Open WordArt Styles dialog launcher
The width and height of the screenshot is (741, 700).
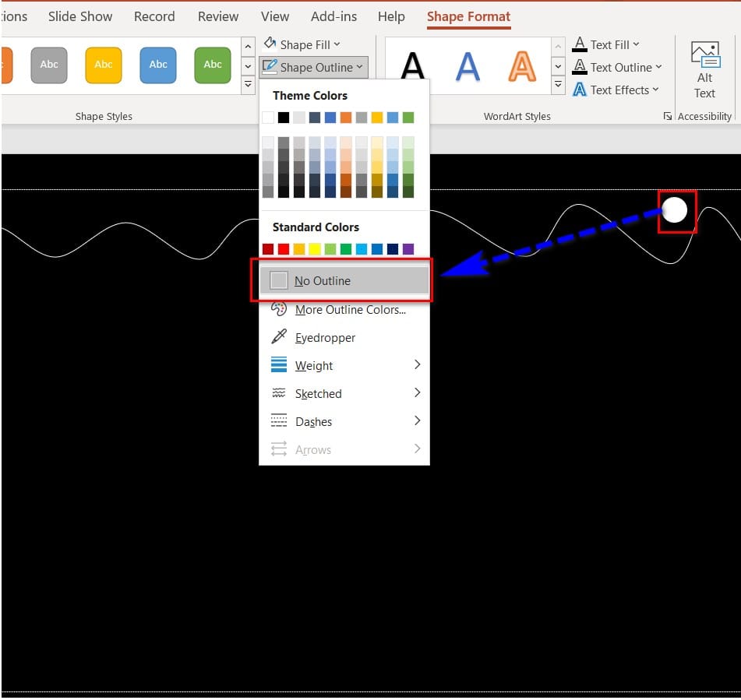(x=667, y=116)
